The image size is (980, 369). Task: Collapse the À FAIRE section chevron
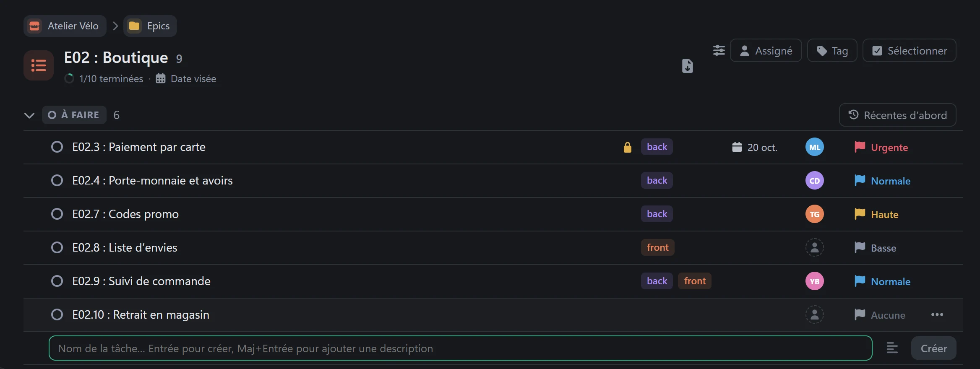(x=29, y=115)
